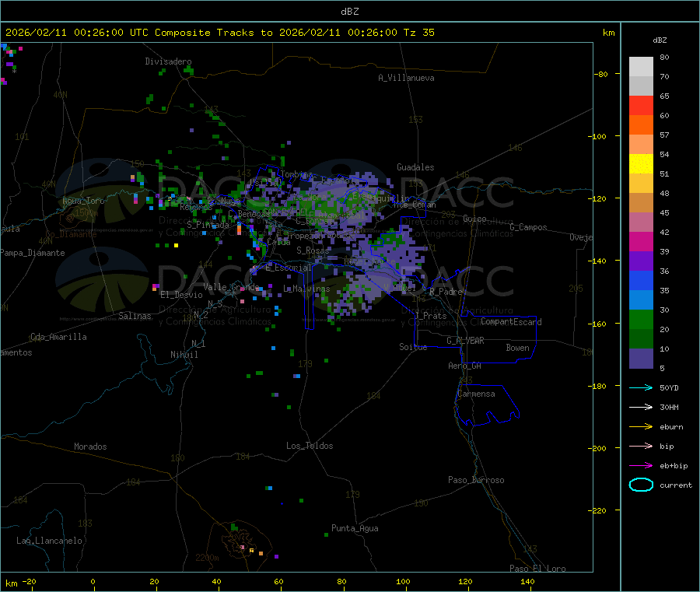Image resolution: width=700 pixels, height=592 pixels.
Task: Click the 'dBZ' title at the top
Action: (349, 11)
